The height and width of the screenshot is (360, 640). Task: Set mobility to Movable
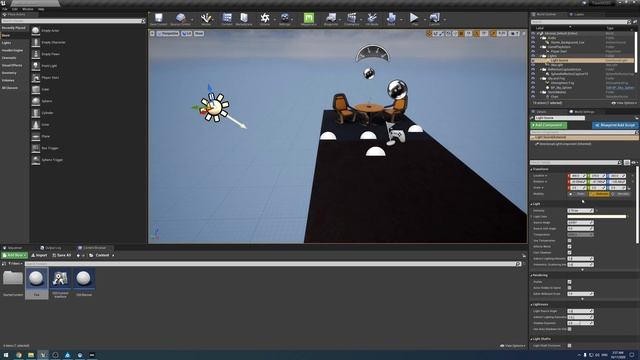point(621,194)
